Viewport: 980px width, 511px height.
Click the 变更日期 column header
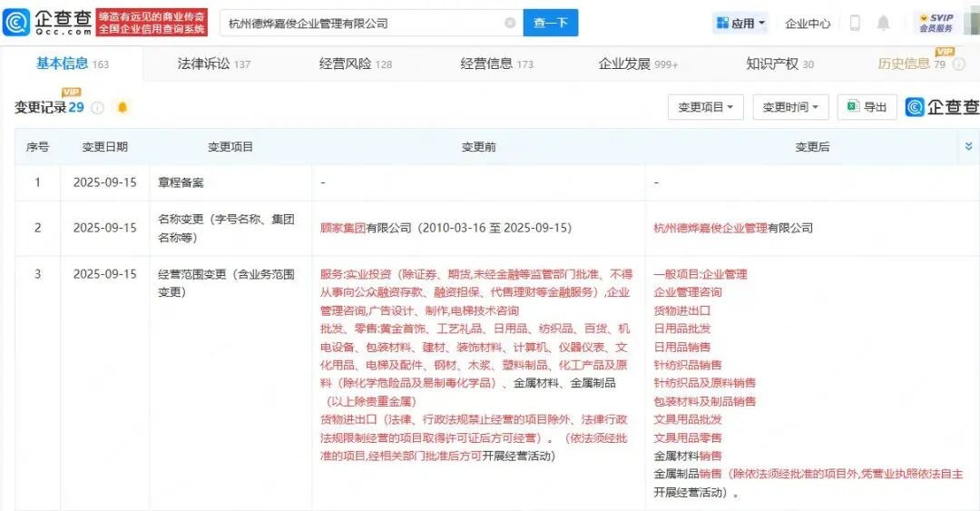[105, 147]
